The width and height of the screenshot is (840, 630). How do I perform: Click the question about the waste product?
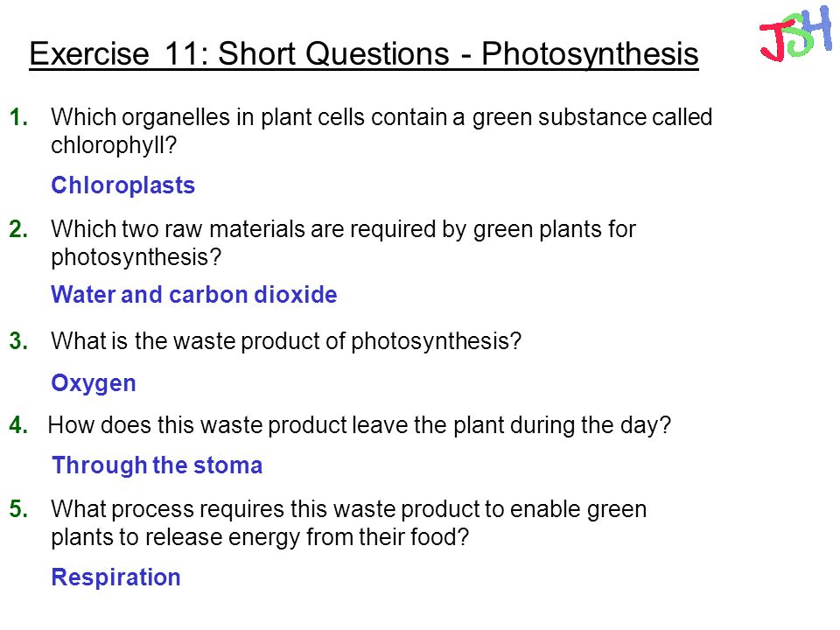click(286, 341)
